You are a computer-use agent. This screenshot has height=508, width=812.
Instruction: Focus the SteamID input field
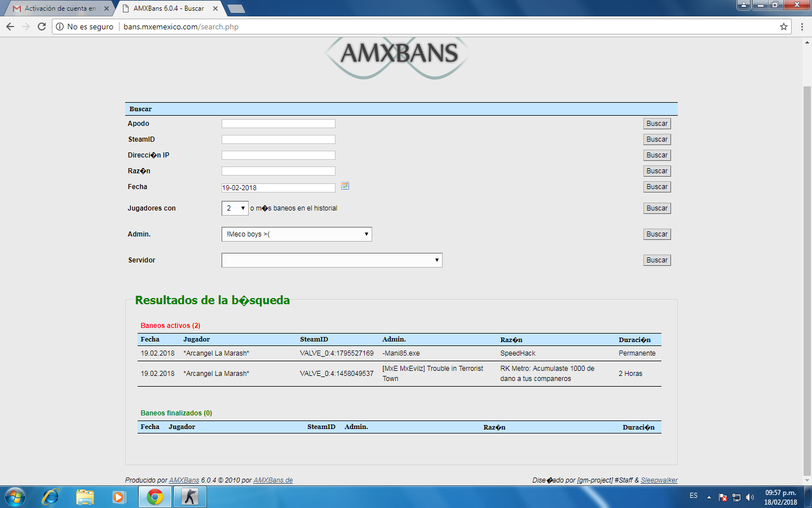(x=279, y=139)
